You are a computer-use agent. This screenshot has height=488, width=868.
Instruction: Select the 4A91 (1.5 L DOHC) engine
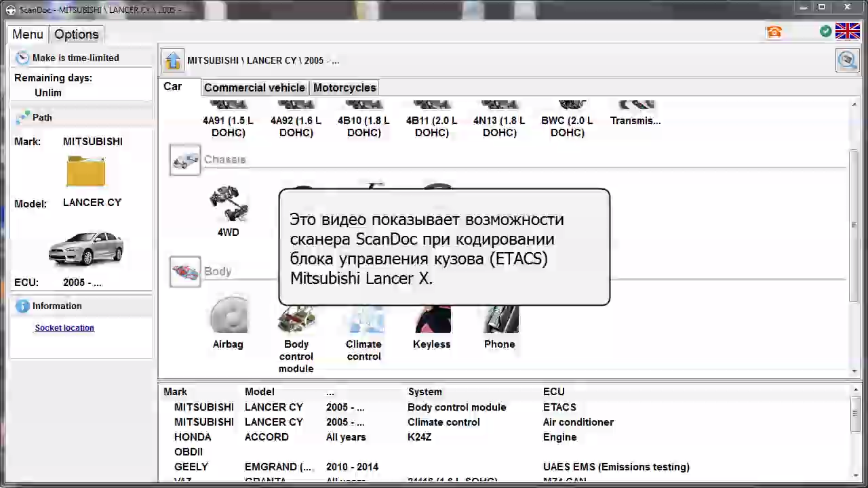(x=228, y=119)
